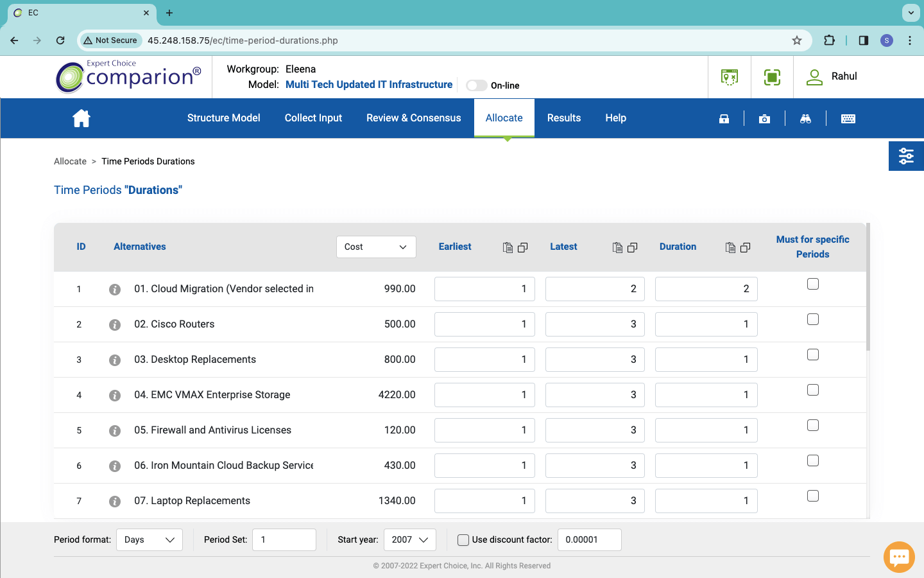The image size is (924, 578).
Task: Open the Collect Input menu
Action: click(x=313, y=118)
